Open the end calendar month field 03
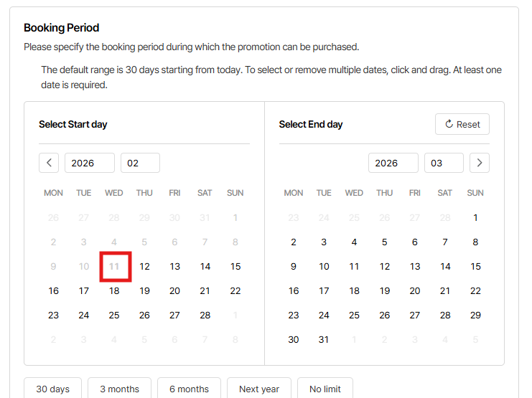 coord(444,163)
